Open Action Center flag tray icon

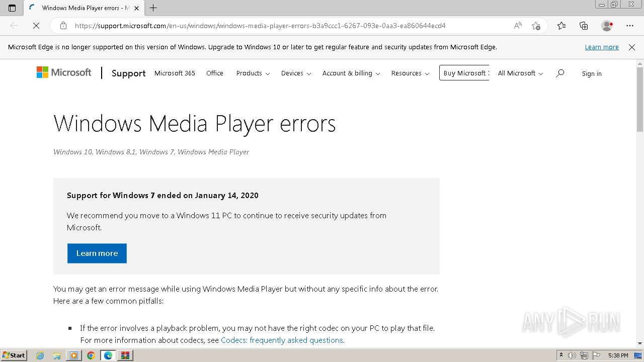point(596,355)
